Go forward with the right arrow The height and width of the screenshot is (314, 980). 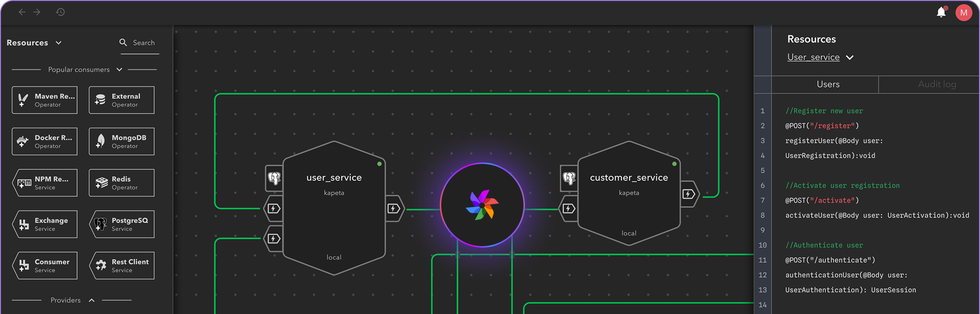[x=37, y=12]
